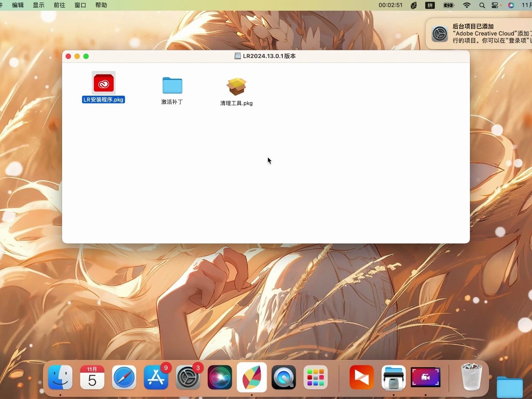
Task: Launch Siri from the Dock
Action: [x=220, y=377]
